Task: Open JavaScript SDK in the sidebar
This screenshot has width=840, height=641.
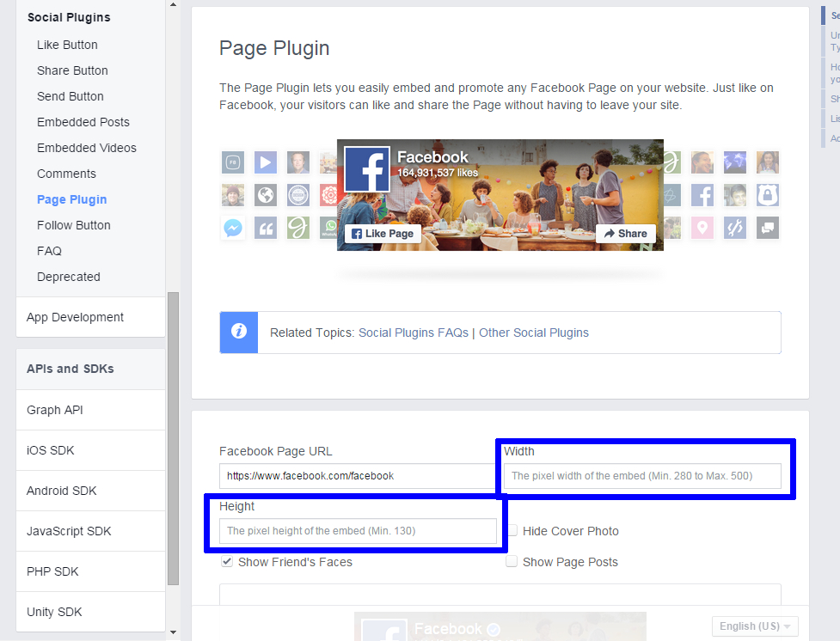Action: coord(90,531)
